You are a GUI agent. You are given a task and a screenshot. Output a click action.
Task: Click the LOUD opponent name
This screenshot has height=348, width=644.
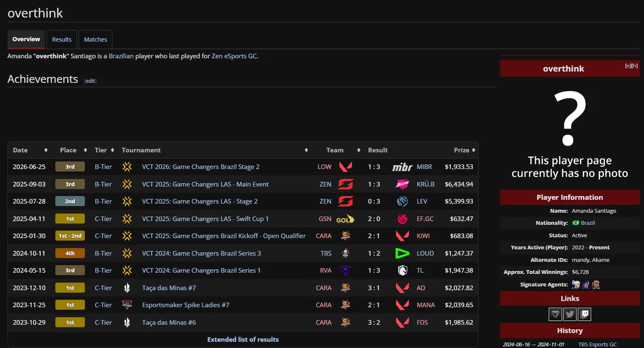tap(426, 253)
